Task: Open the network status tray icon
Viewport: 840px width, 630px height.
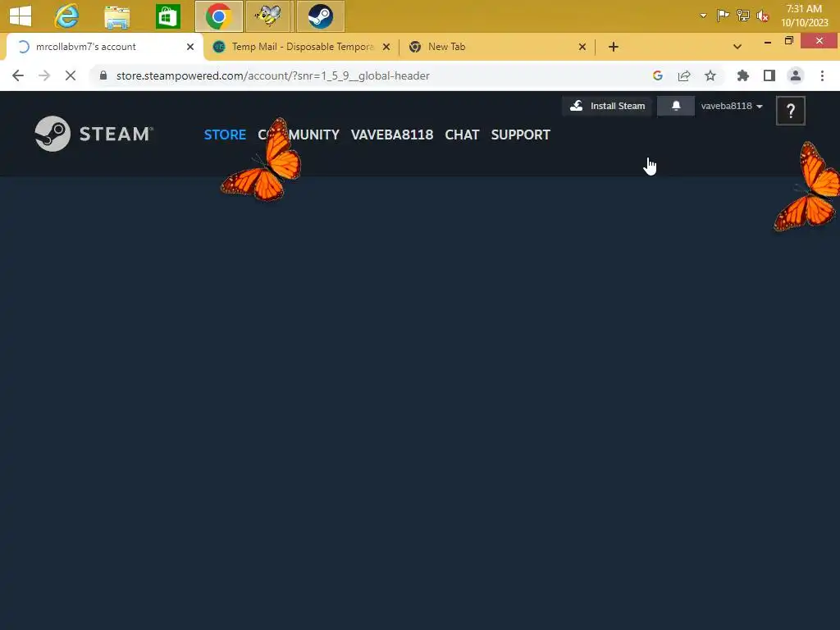Action: pyautogui.click(x=743, y=16)
